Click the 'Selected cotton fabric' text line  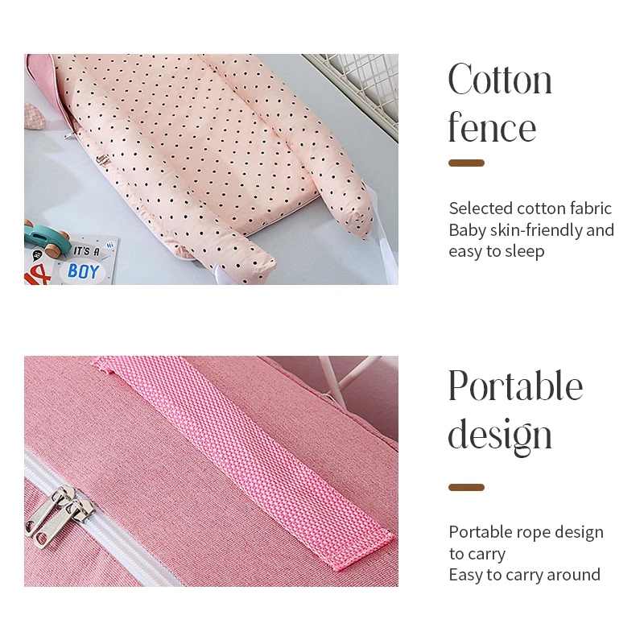tap(530, 208)
